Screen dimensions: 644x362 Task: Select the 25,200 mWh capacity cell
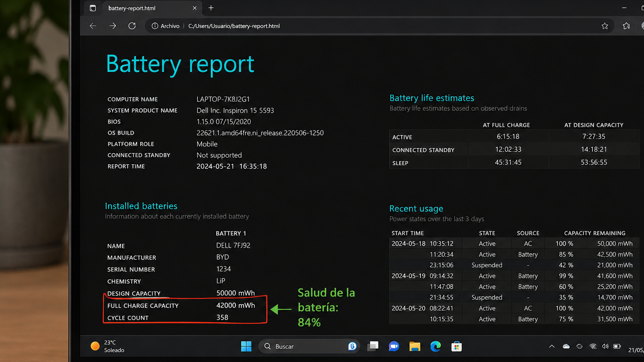pyautogui.click(x=615, y=287)
